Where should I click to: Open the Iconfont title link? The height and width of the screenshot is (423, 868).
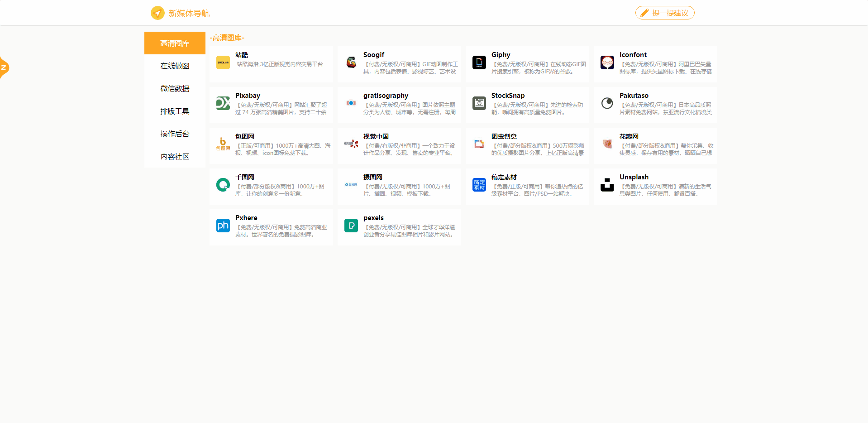tap(633, 55)
